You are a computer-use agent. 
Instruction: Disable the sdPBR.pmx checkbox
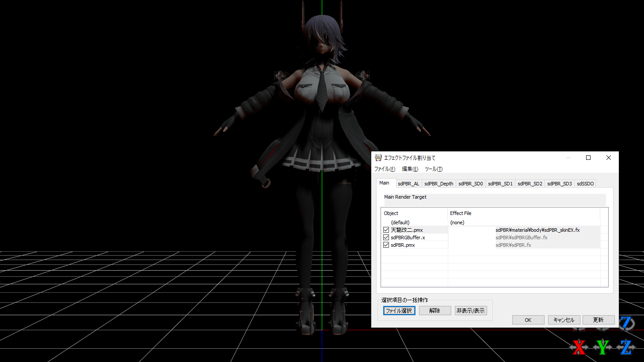click(386, 245)
